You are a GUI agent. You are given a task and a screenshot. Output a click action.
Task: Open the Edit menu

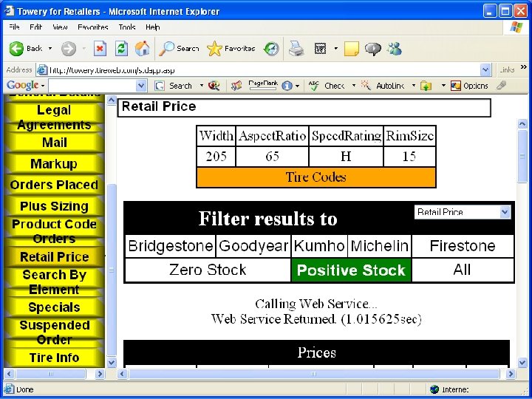tap(35, 27)
